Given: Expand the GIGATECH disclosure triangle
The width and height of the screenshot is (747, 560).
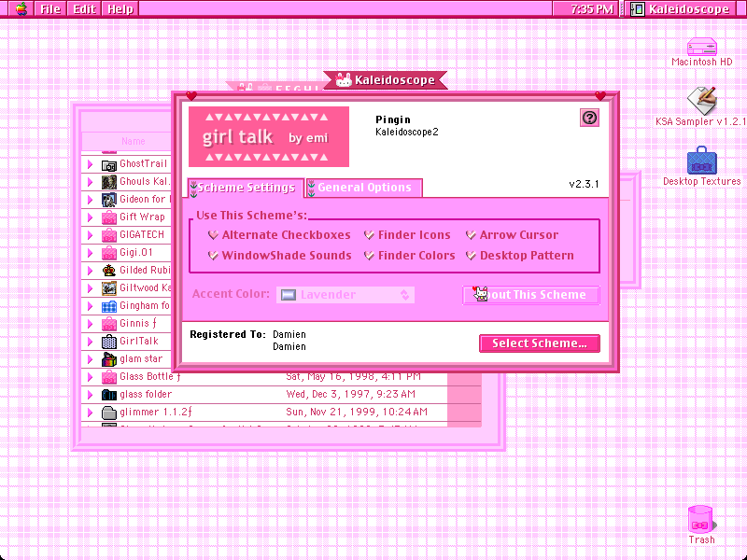Looking at the screenshot, I should [90, 235].
